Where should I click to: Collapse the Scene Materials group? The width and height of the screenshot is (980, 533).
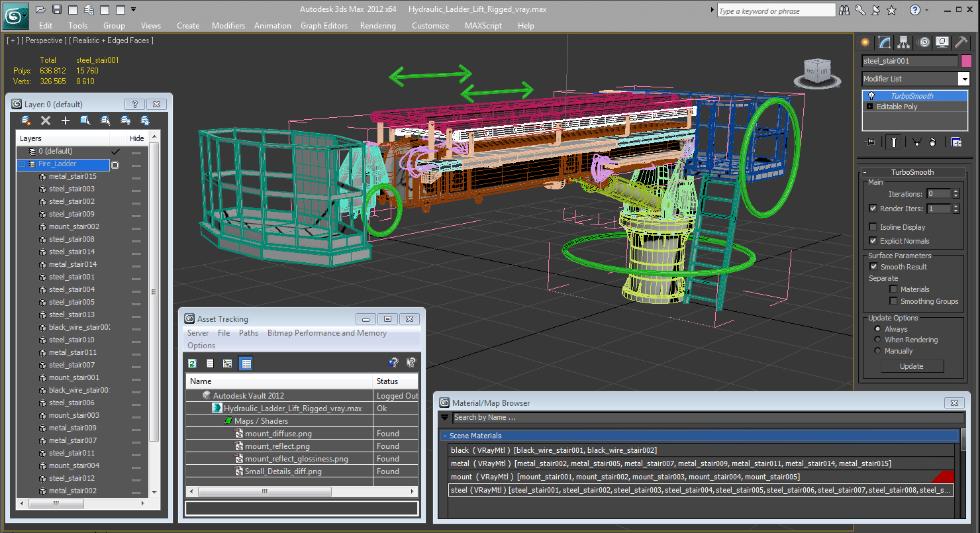(445, 436)
